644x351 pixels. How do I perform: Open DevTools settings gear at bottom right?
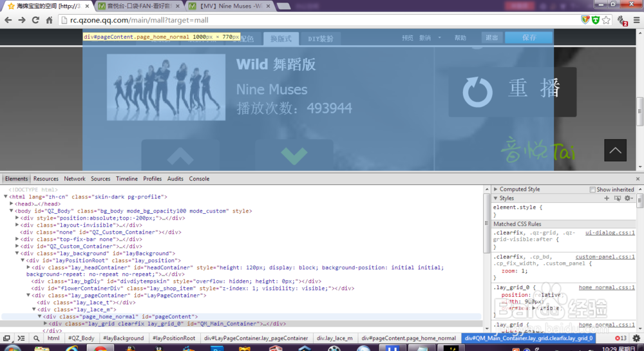(636, 338)
